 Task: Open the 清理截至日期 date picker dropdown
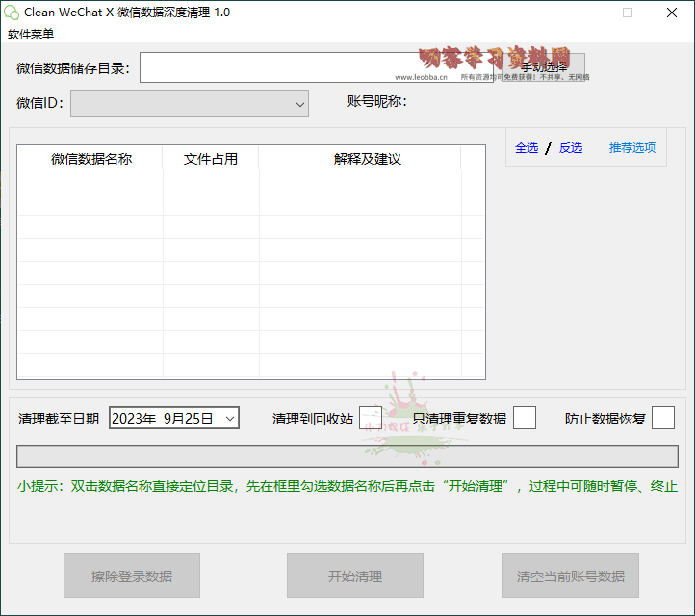[x=230, y=419]
